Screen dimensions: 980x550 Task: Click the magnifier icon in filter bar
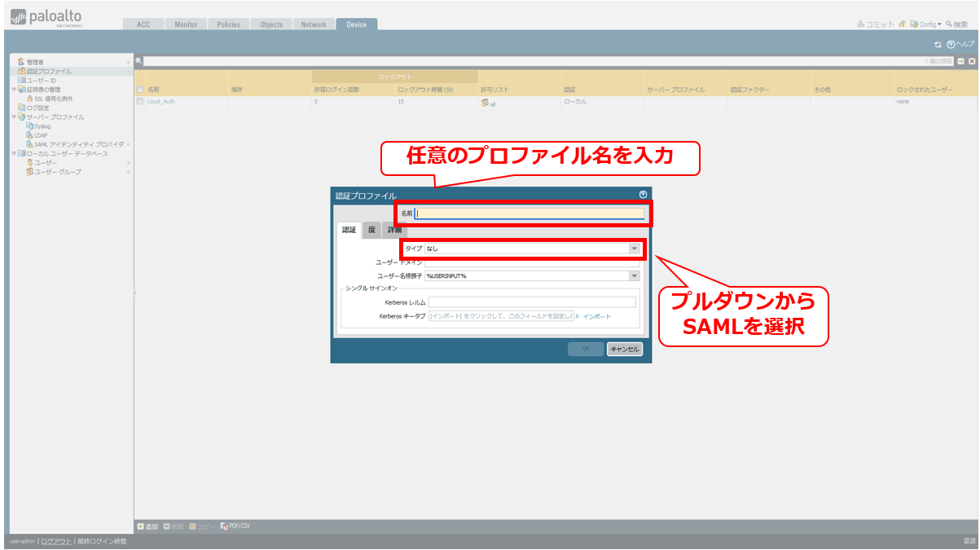click(x=138, y=61)
